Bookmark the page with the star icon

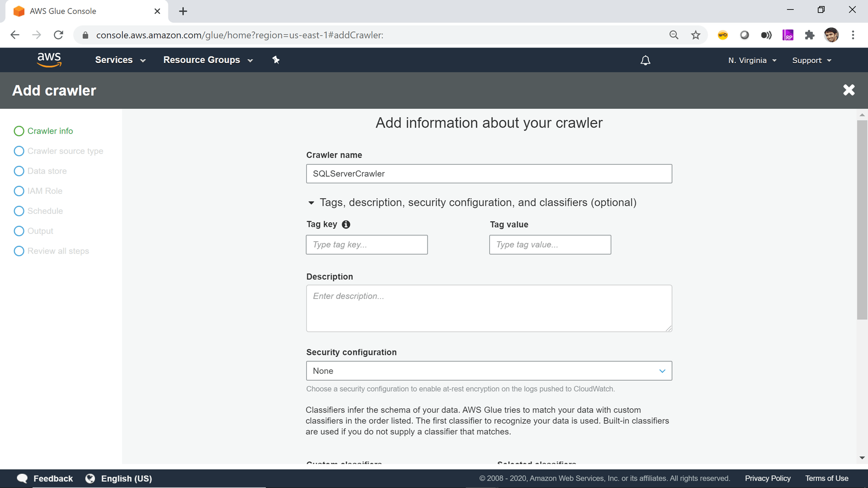[696, 35]
